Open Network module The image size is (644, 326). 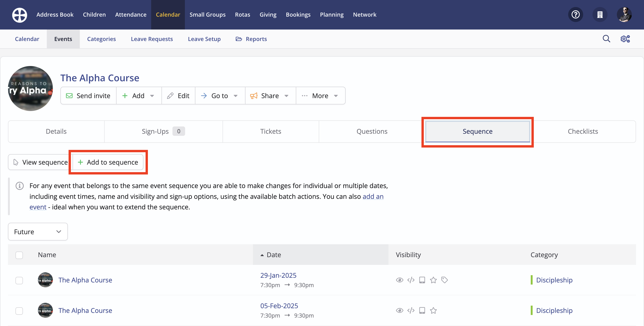(365, 15)
